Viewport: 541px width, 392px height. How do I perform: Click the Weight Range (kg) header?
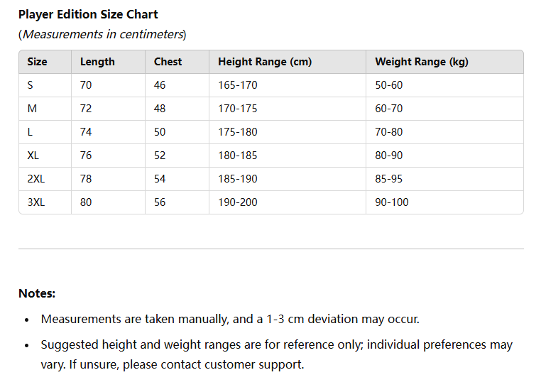tap(444, 62)
